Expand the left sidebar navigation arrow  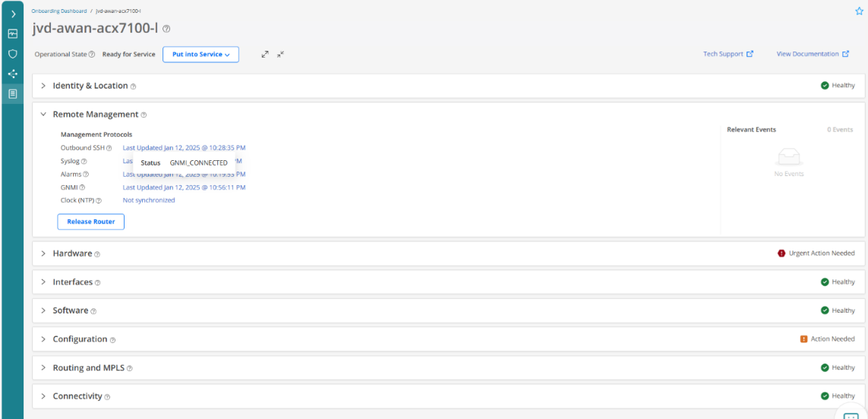tap(13, 14)
